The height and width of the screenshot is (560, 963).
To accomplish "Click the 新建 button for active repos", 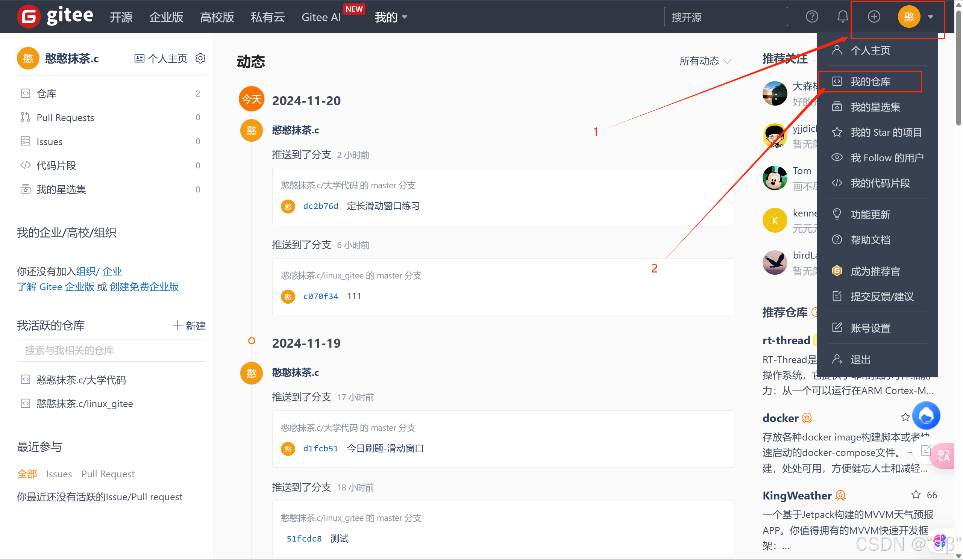I will (x=189, y=325).
